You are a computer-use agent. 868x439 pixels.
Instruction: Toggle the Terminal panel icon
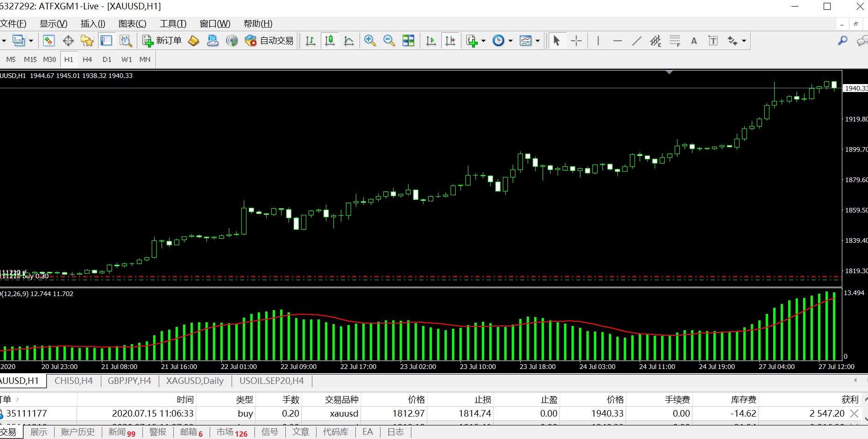[106, 41]
